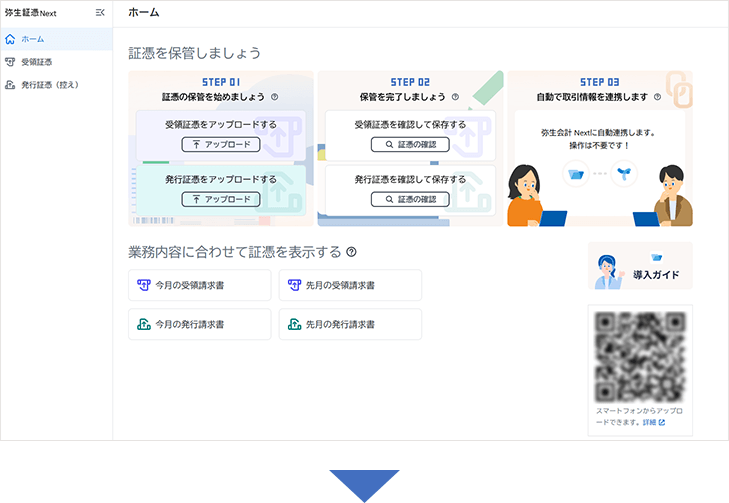Open 今月の発行請求書 shortcut
The image size is (729, 503).
200,325
